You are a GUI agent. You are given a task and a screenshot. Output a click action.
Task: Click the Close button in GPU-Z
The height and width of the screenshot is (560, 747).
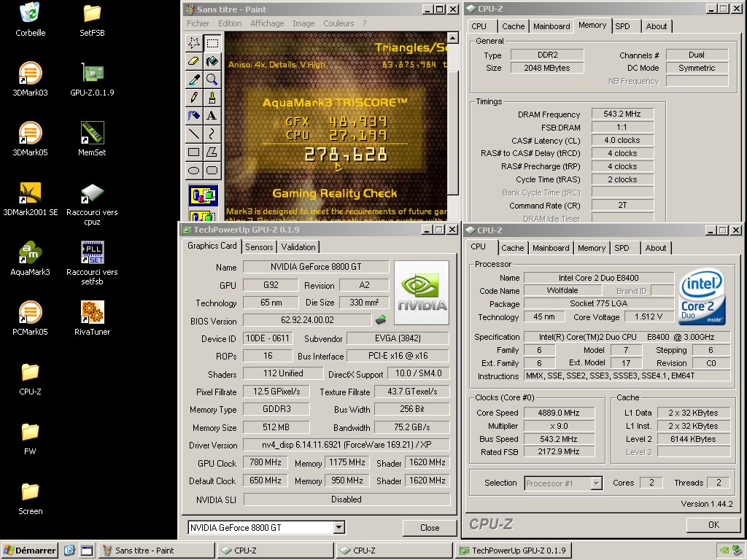click(429, 528)
